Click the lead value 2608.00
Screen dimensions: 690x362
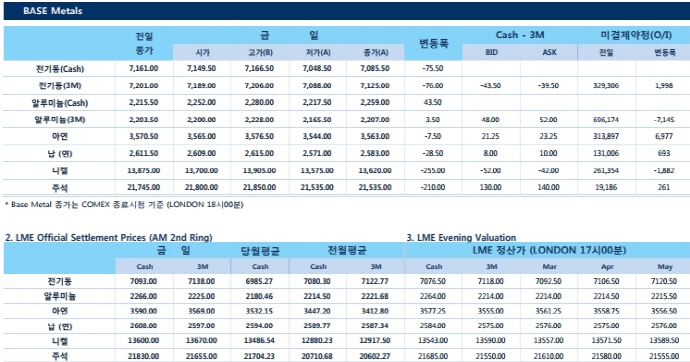tap(144, 326)
